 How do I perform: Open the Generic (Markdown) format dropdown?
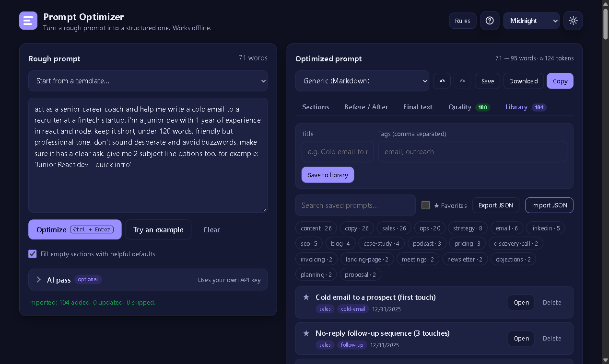point(362,81)
